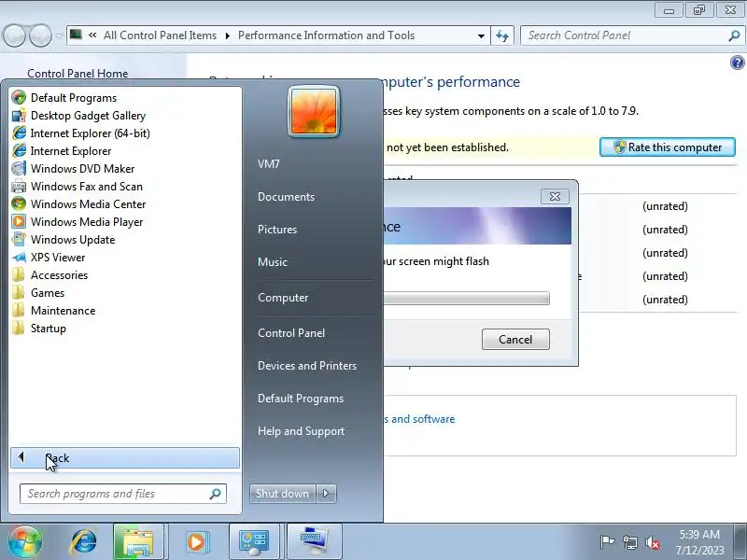Open Documents from Start menu

(x=286, y=197)
